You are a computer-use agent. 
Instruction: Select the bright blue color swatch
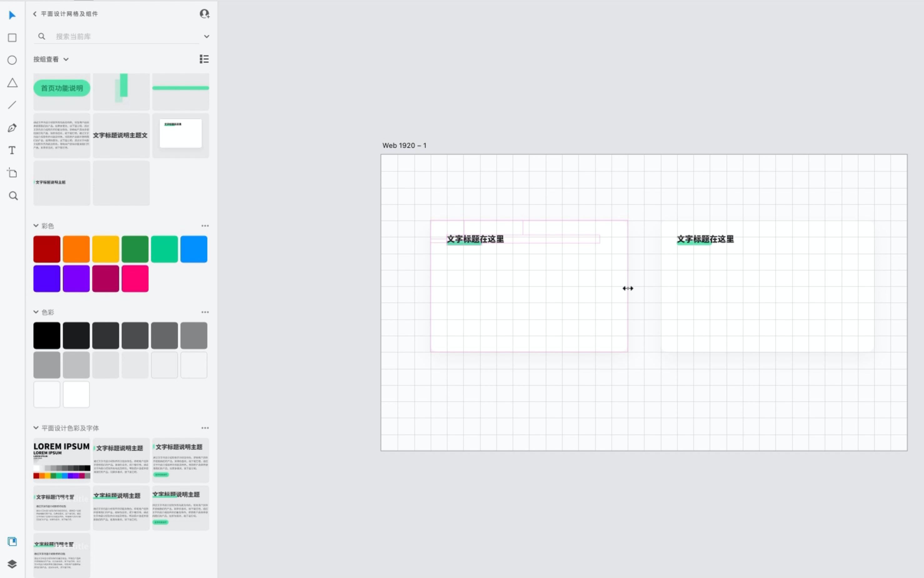194,249
